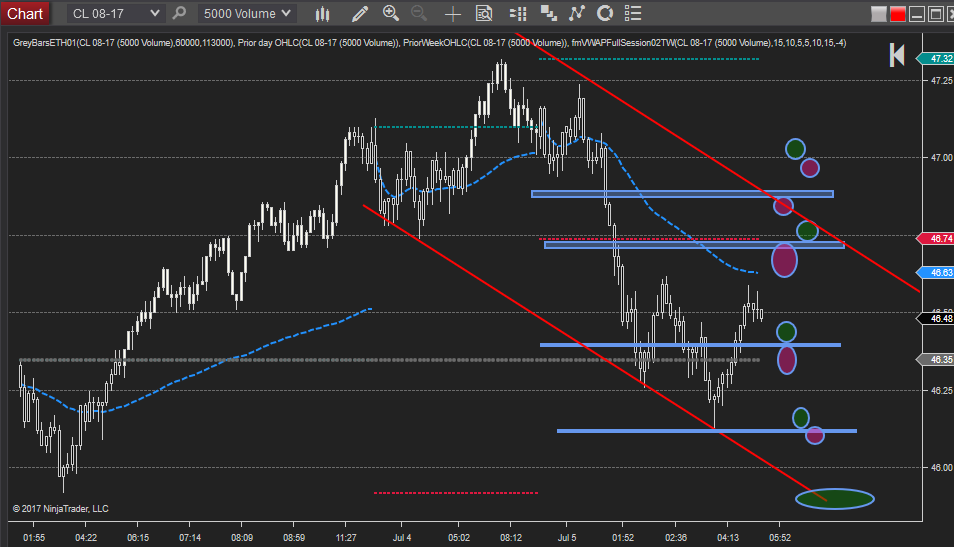Click the grey link window button
954x547 pixels.
(x=879, y=14)
